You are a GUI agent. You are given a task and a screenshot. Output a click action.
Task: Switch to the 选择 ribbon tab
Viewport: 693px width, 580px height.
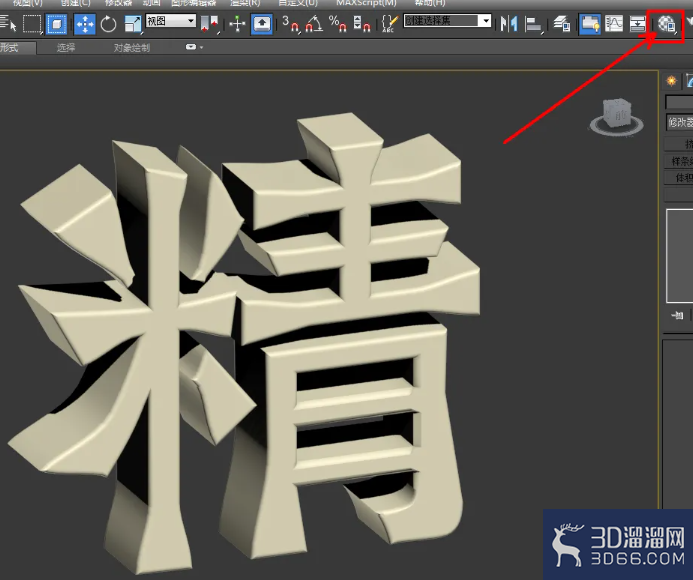(66, 48)
